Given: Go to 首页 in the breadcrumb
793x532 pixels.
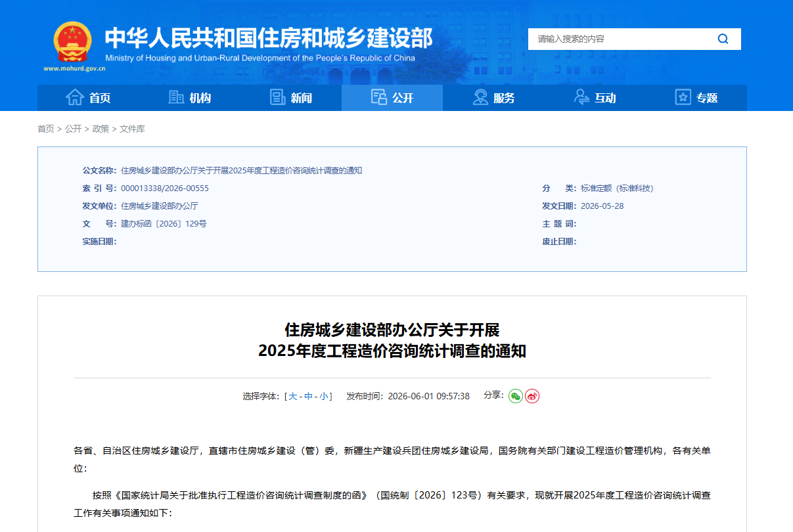Looking at the screenshot, I should point(46,129).
